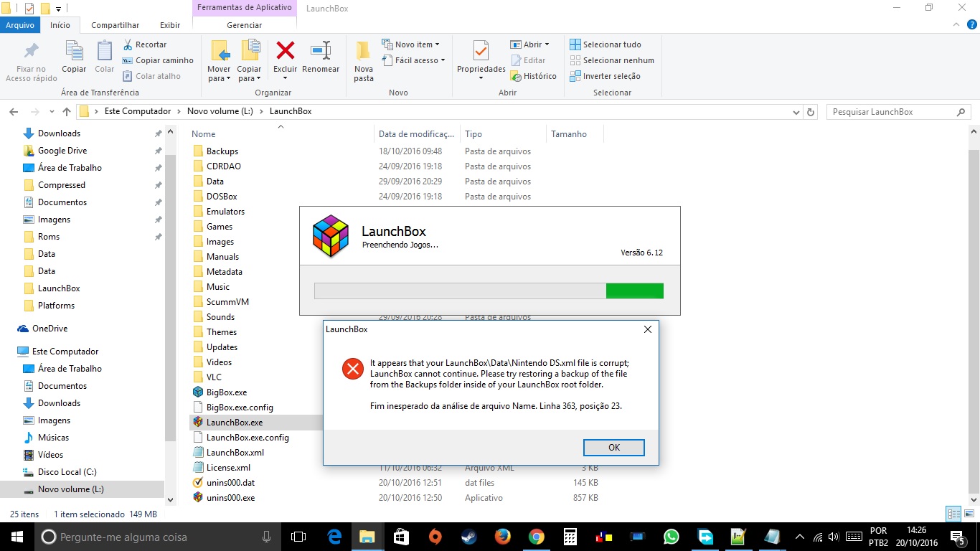Switch to the Exibir tab
The image size is (980, 551).
tap(170, 25)
